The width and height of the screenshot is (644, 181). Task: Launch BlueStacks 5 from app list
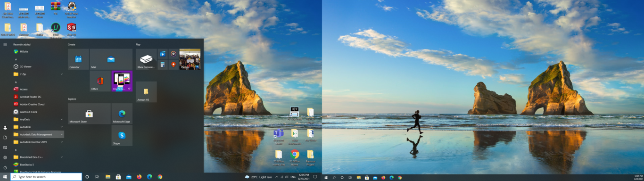click(x=38, y=165)
